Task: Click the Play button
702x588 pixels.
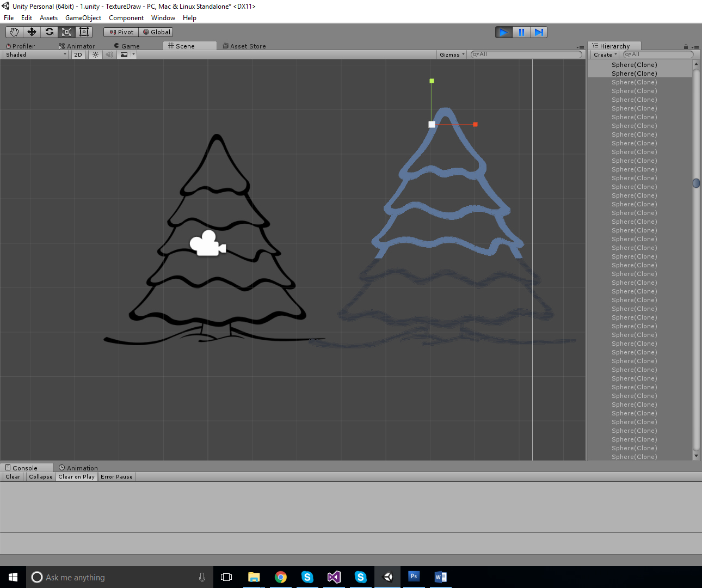Action: 504,32
